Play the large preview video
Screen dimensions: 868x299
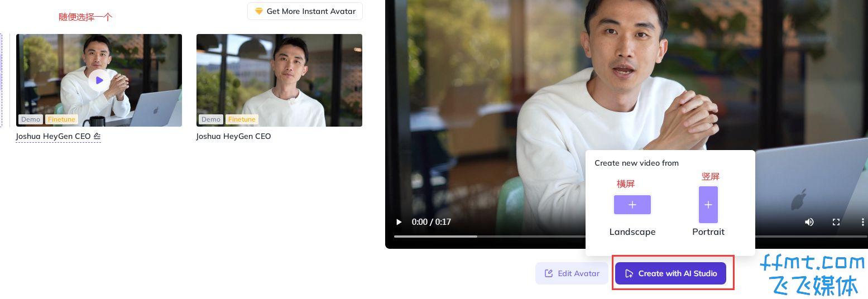[399, 222]
